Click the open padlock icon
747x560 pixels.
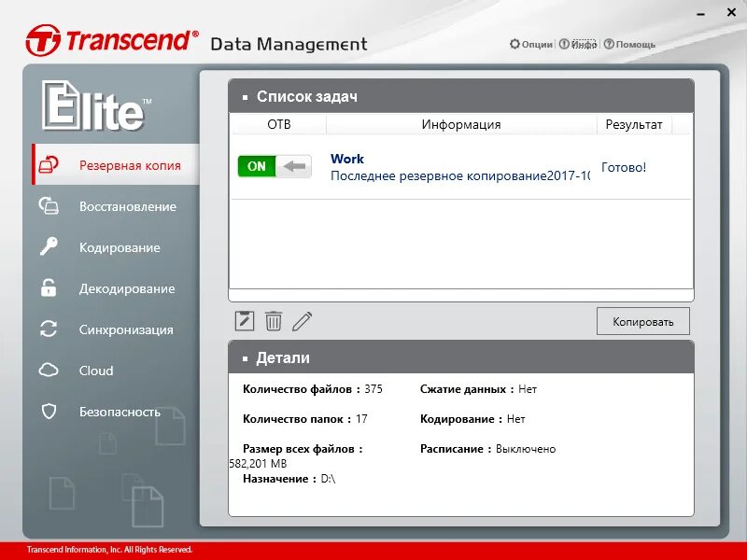[49, 287]
